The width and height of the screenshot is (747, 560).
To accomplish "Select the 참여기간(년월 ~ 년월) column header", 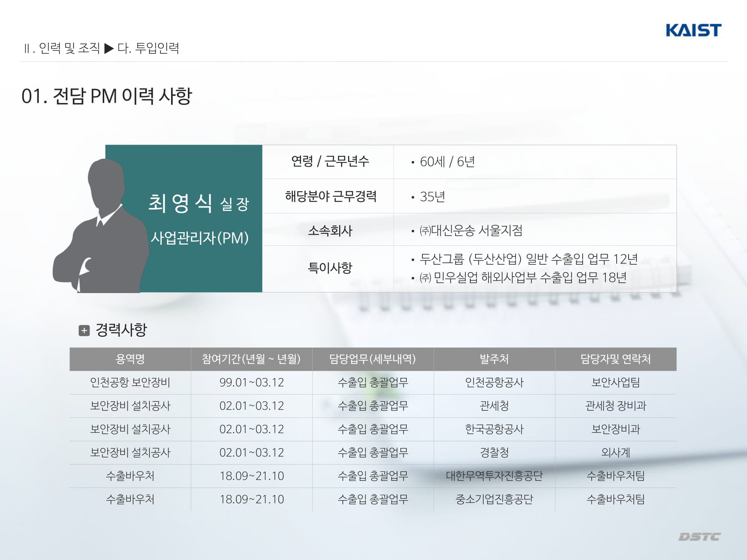I will tap(251, 359).
